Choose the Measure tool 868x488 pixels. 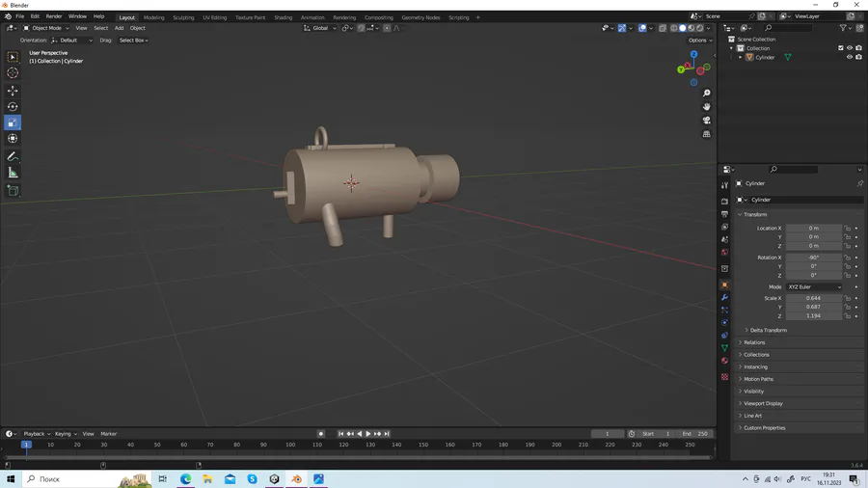coord(13,173)
